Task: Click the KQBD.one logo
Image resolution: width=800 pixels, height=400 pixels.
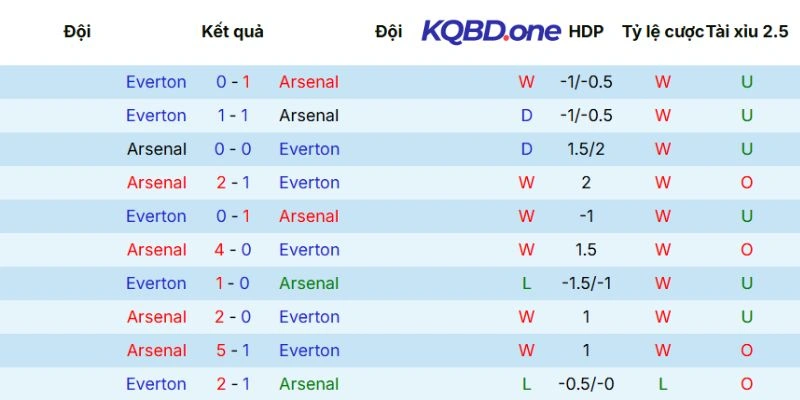Action: point(491,31)
